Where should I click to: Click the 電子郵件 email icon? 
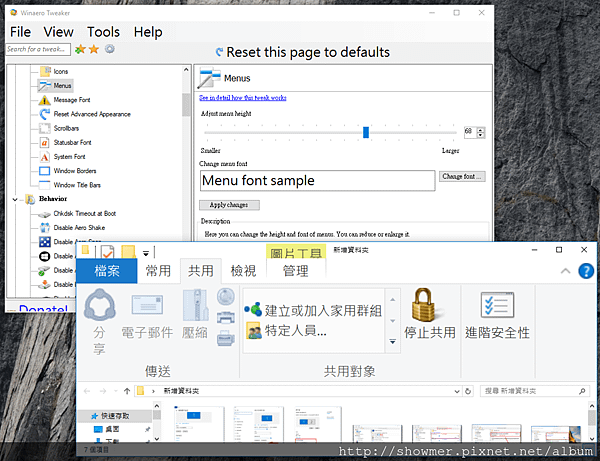coord(147,305)
